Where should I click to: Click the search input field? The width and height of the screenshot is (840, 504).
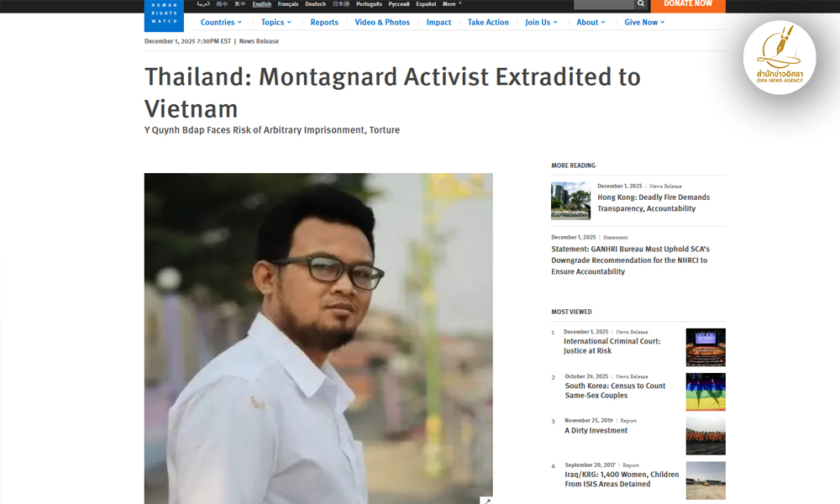(604, 4)
